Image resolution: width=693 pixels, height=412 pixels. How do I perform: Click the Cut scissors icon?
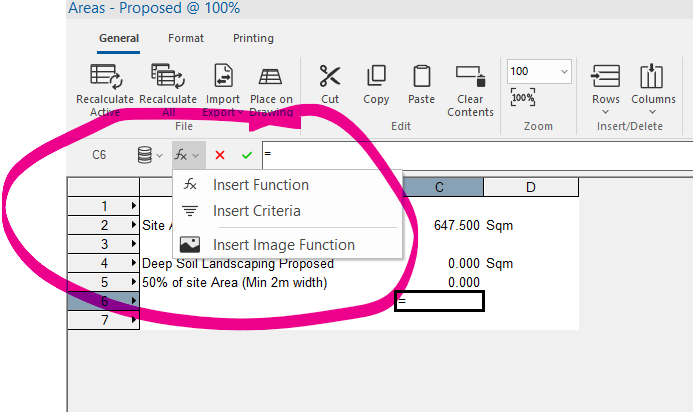tap(330, 76)
